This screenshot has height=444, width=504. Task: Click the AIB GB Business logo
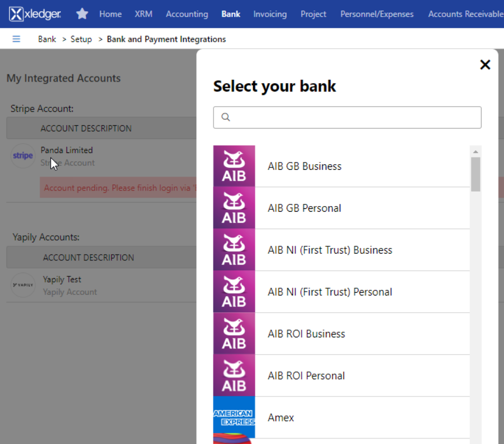click(x=234, y=166)
